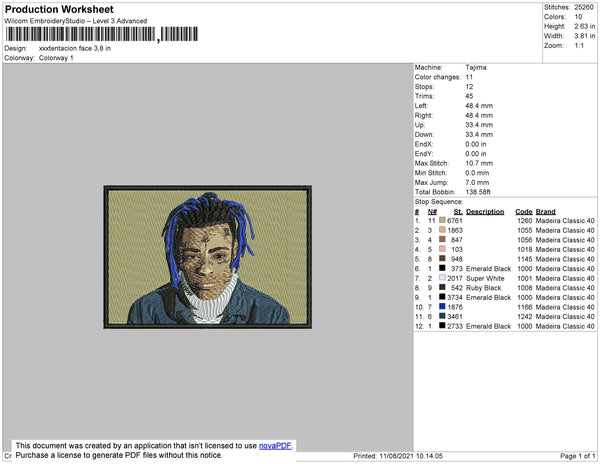Viewport: 600px width, 464px height.
Task: Select the dark brown swatch beside 948 stitches
Action: click(442, 259)
